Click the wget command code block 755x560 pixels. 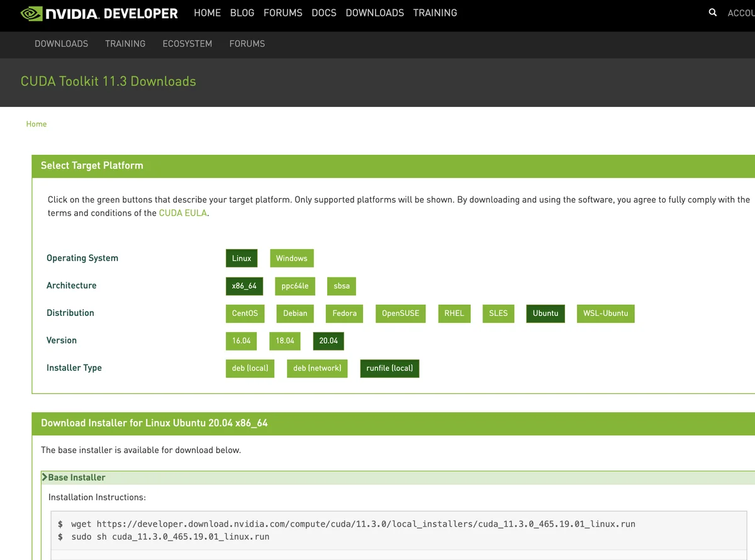(x=403, y=530)
